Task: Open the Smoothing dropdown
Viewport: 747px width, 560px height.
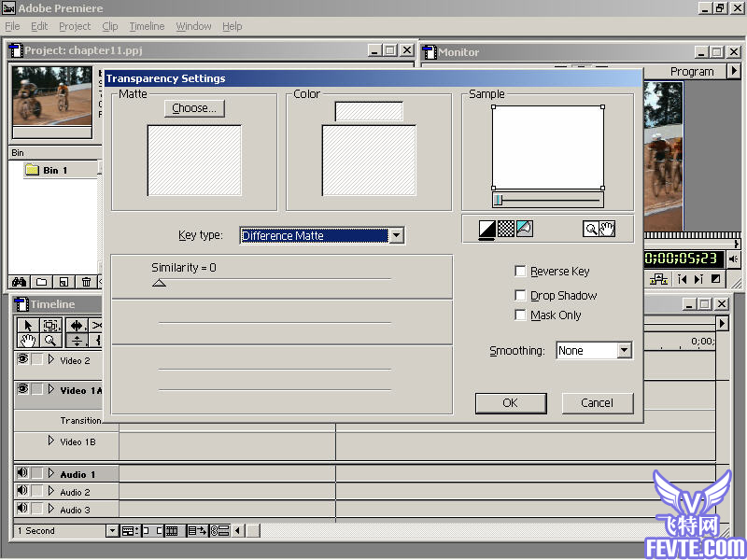Action: tap(624, 351)
